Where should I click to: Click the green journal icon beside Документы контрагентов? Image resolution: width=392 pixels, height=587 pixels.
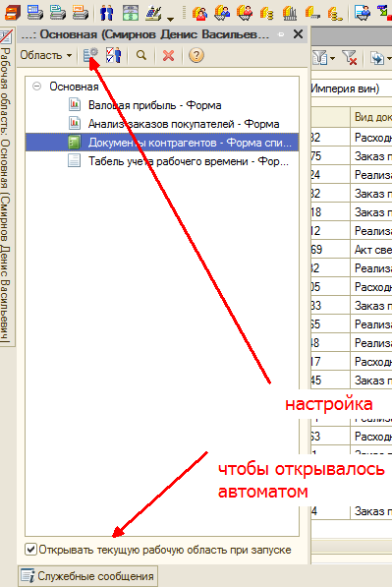pos(75,143)
